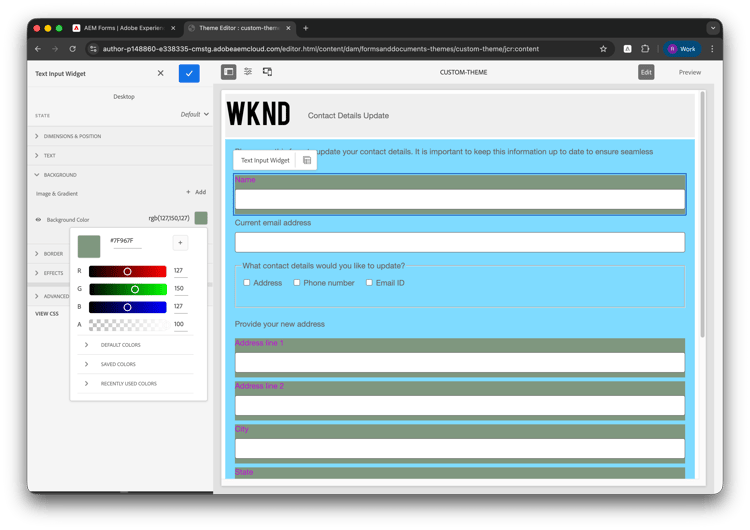Adjust the blue B slider handle
Screen dimensions: 750x530
point(127,307)
